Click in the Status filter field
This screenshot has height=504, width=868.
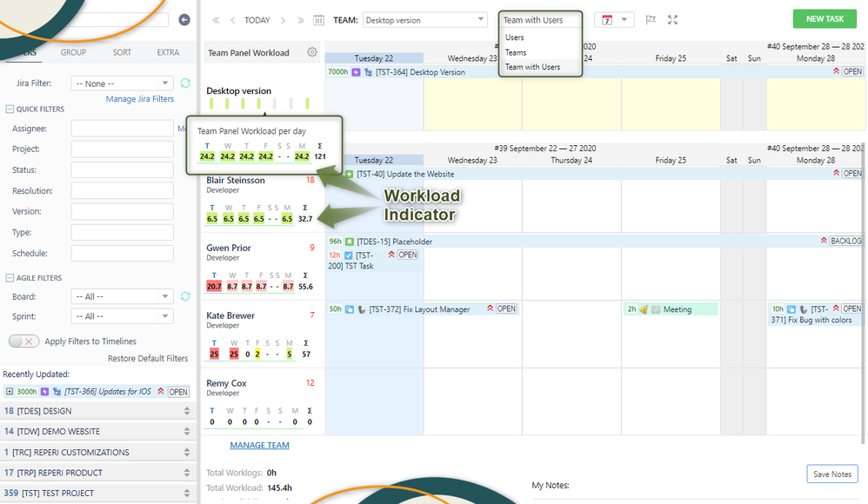tap(122, 169)
